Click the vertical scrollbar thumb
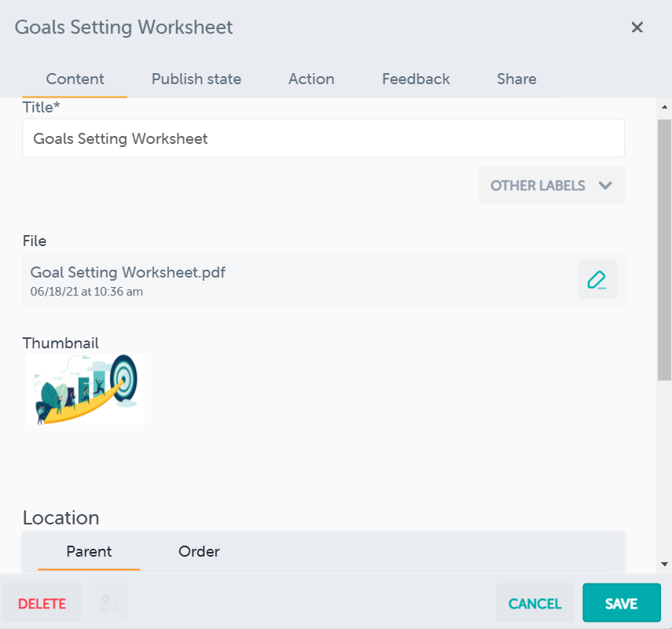Screen dimensions: 672x629 point(664,250)
